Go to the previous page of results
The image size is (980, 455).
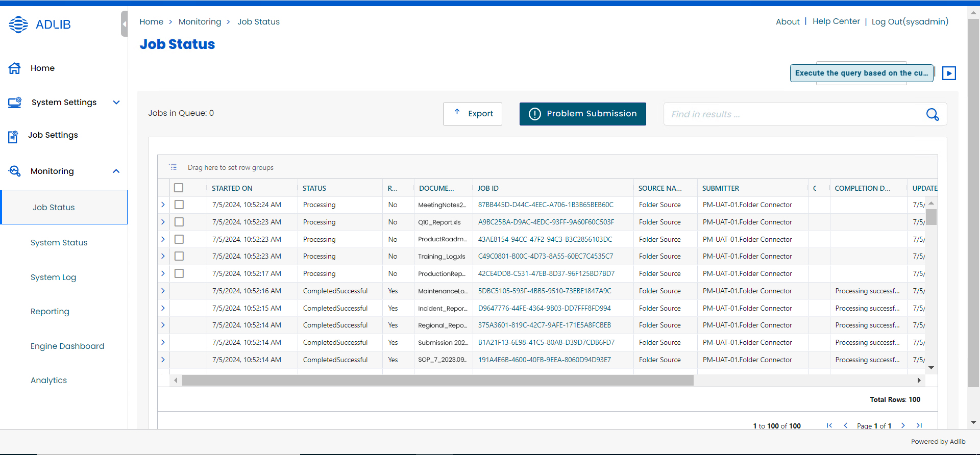point(846,425)
